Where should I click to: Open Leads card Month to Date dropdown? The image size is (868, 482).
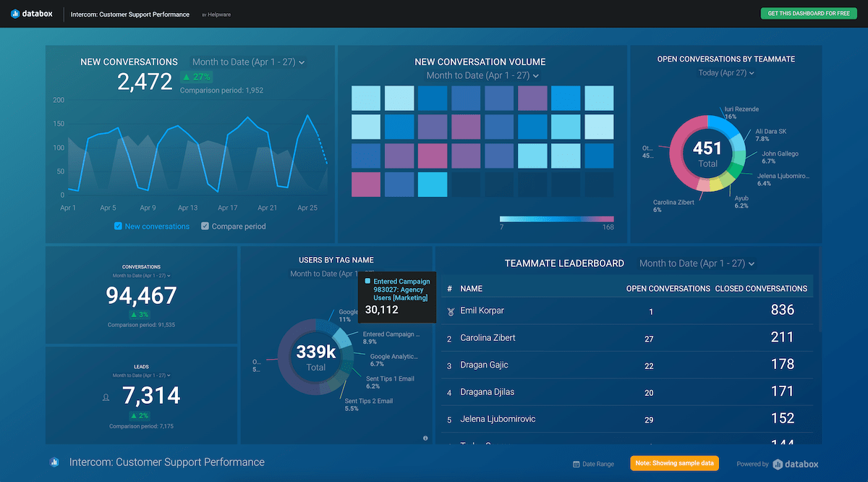(x=141, y=376)
